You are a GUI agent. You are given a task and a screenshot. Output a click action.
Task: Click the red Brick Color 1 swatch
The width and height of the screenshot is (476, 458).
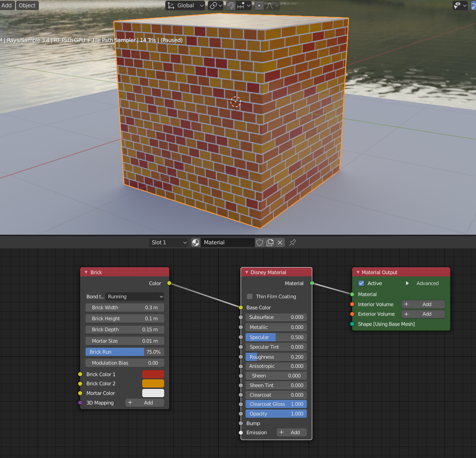(x=153, y=374)
